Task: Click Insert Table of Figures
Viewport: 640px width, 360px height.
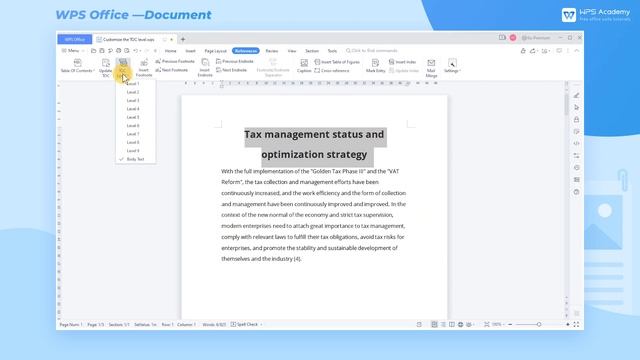Action: click(337, 62)
